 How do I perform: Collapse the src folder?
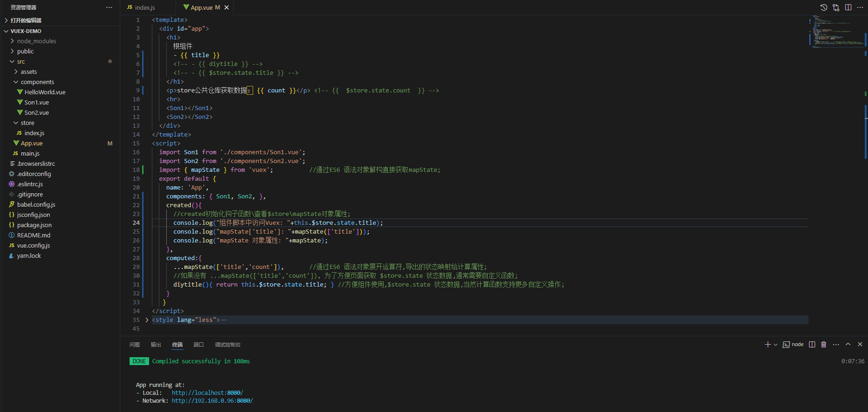click(60, 62)
